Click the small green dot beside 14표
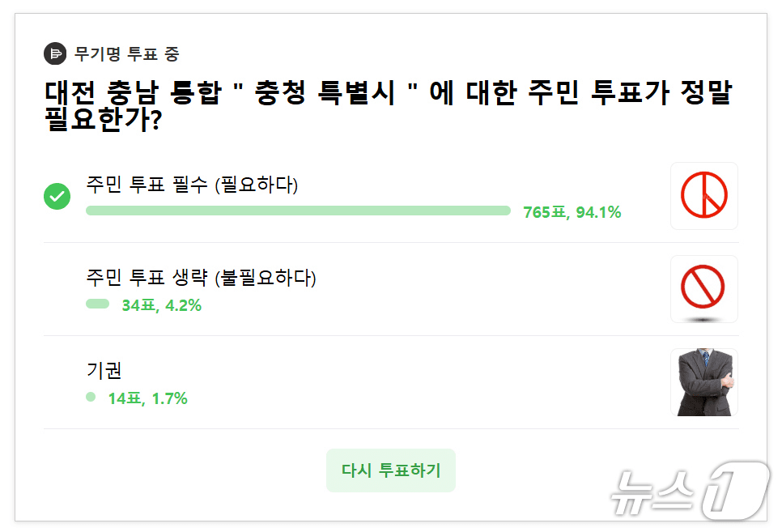Viewport: 782px width, 532px height. point(91,398)
